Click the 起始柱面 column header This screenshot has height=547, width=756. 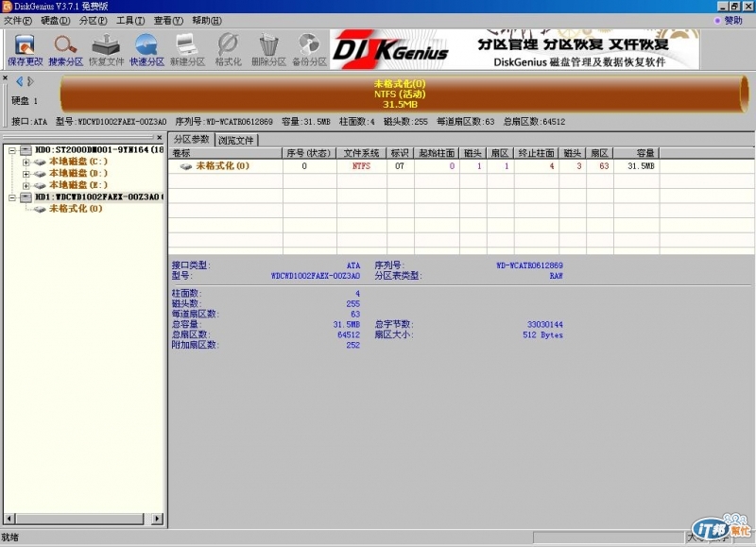(437, 153)
